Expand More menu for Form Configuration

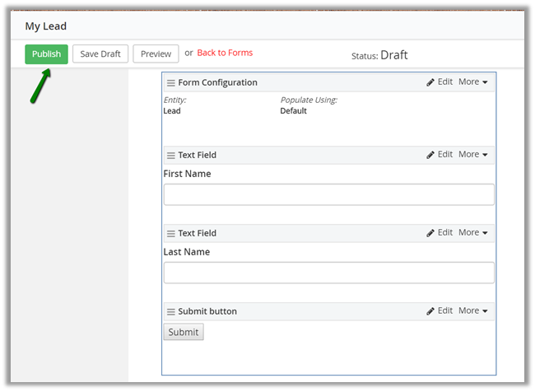point(473,82)
